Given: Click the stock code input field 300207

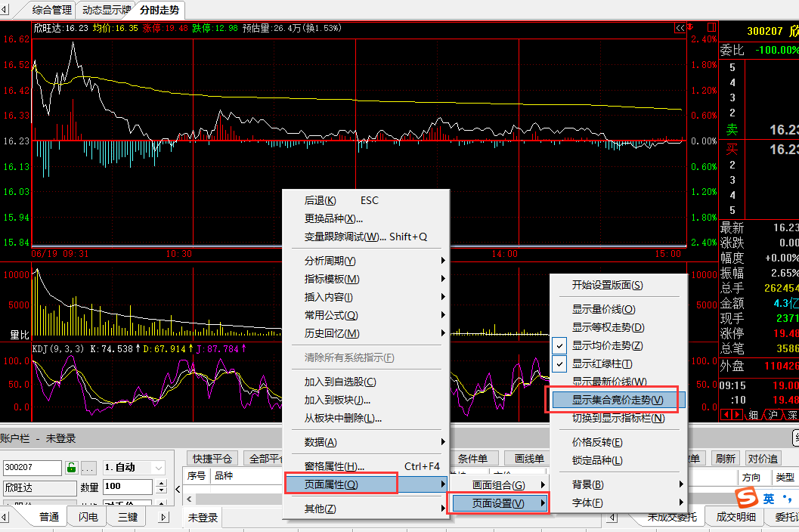Looking at the screenshot, I should tap(32, 468).
